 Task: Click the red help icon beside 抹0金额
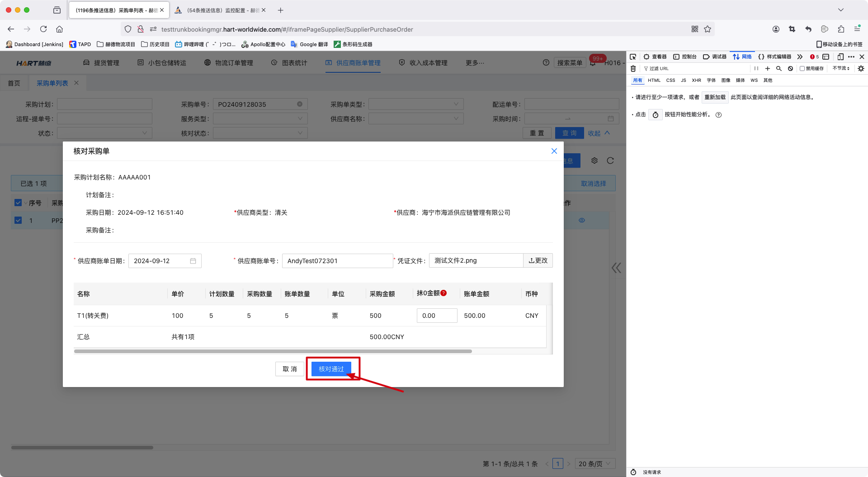tap(443, 293)
